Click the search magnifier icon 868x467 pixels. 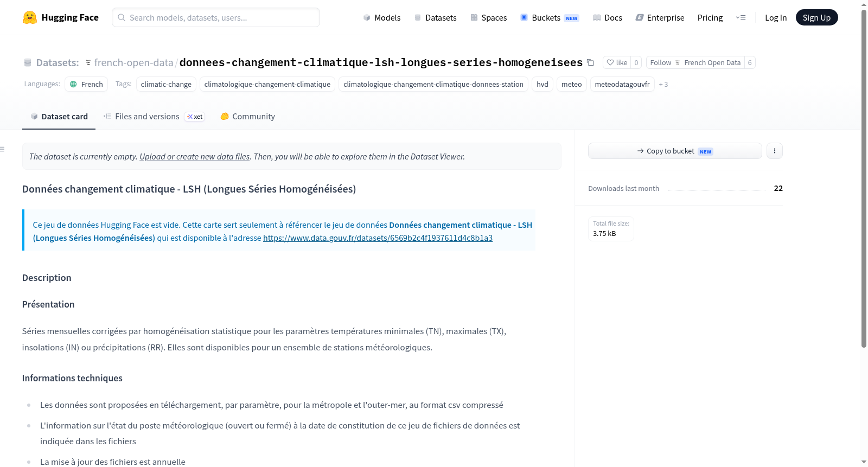[x=122, y=17]
